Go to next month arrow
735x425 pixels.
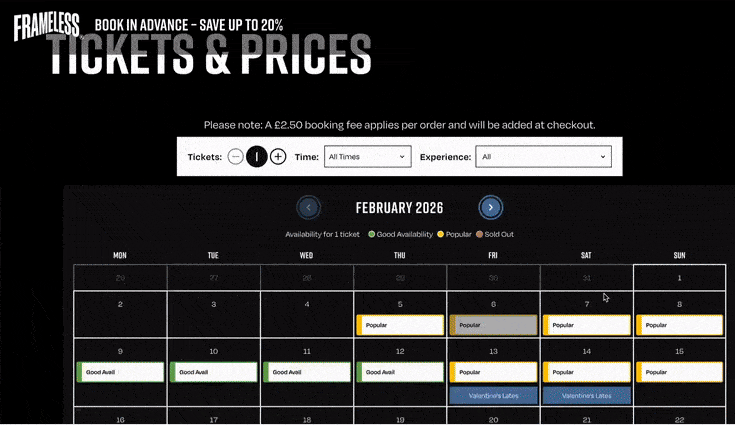coord(490,208)
